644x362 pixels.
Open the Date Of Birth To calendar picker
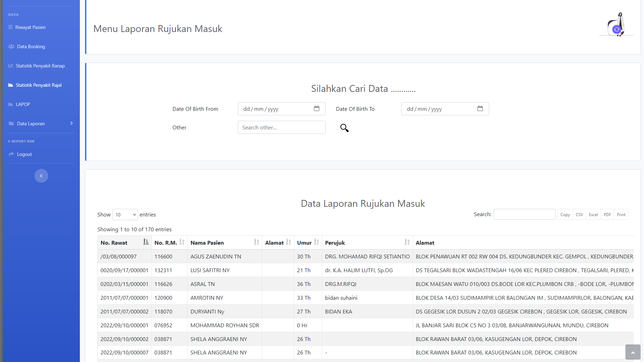[480, 109]
